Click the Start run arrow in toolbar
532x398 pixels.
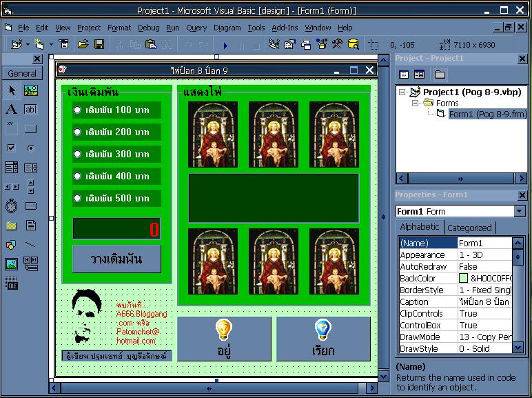(225, 45)
